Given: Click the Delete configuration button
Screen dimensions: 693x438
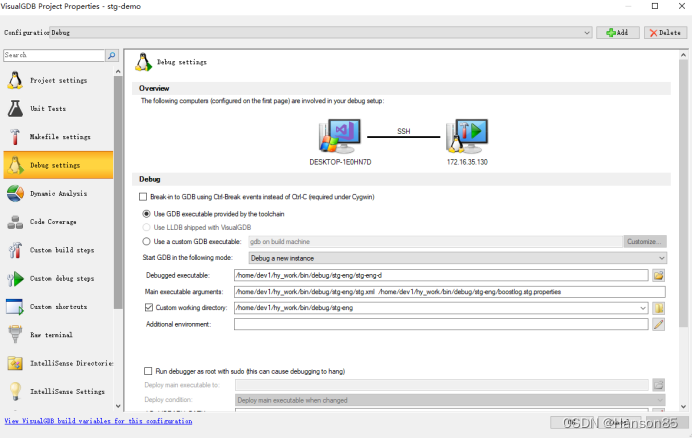Looking at the screenshot, I should coord(665,33).
